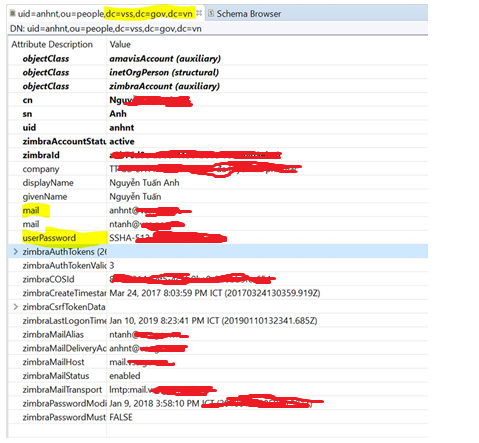The width and height of the screenshot is (479, 443).
Task: Click the active status value
Action: [122, 142]
